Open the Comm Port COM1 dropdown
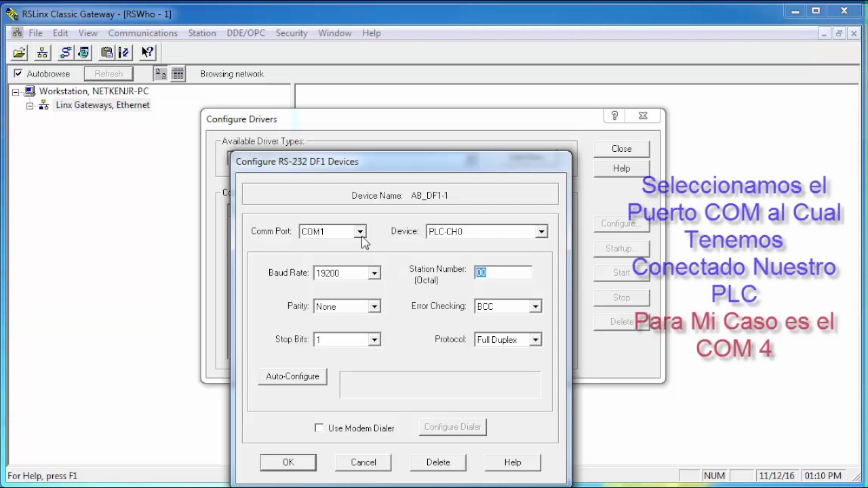This screenshot has height=488, width=868. click(x=361, y=232)
